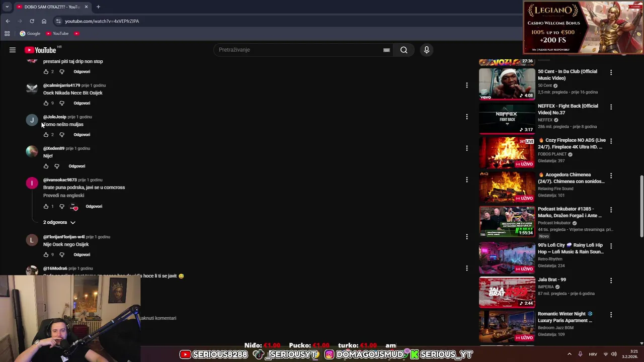This screenshot has width=644, height=362.
Task: Open the Chrome apps grid shortcut
Action: (x=7, y=33)
